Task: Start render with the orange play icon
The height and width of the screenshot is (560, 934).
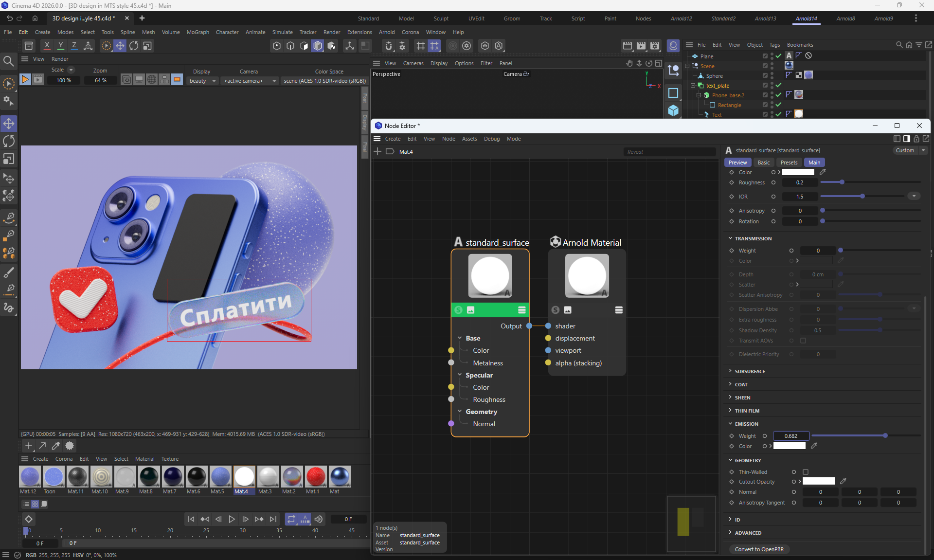Action: point(25,79)
